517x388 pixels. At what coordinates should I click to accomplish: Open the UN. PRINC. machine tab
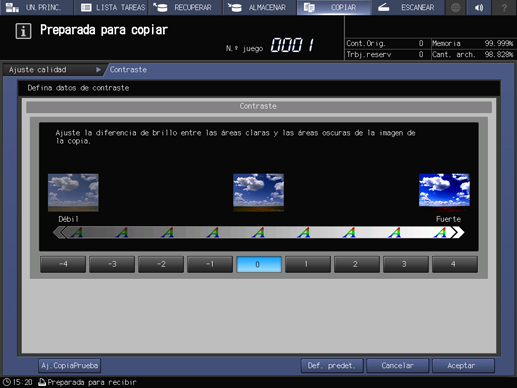tap(36, 7)
